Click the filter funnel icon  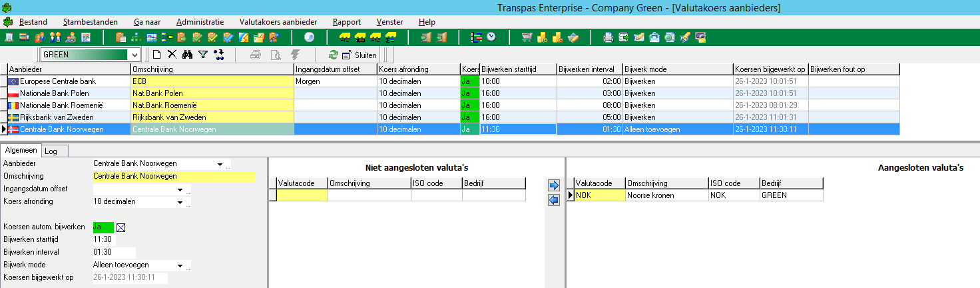[203, 54]
